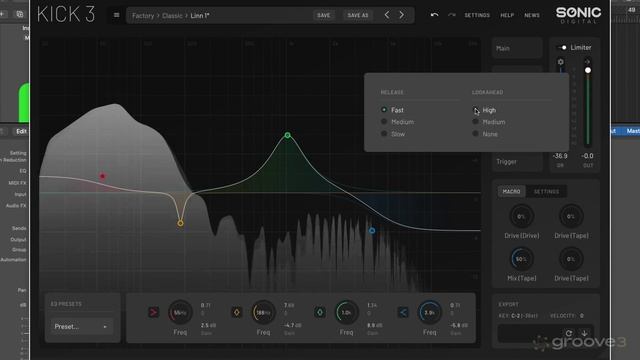The width and height of the screenshot is (640, 360).
Task: Go to the previous preset arrow
Action: click(x=387, y=15)
